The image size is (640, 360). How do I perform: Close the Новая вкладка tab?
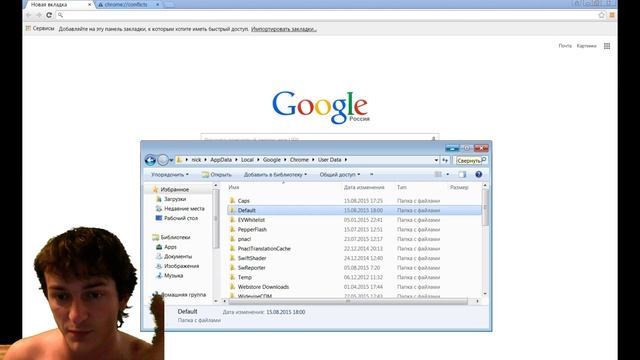(90, 4)
